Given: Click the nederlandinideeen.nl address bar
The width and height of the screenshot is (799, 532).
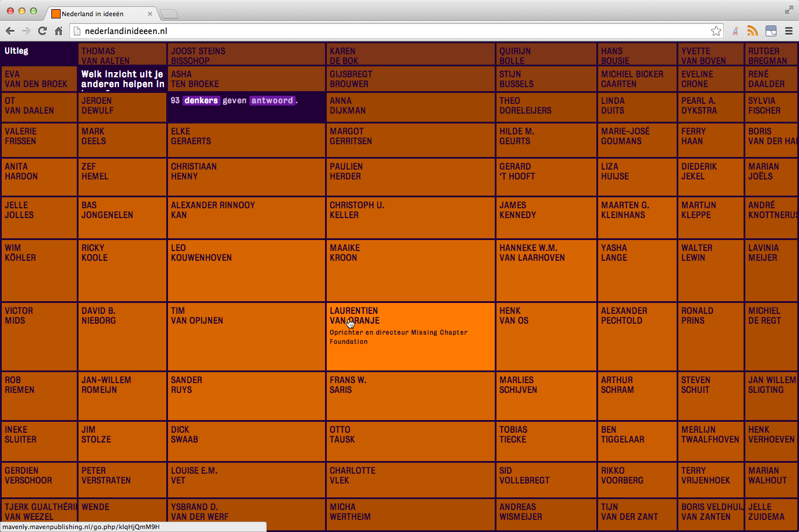Looking at the screenshot, I should click(393, 31).
